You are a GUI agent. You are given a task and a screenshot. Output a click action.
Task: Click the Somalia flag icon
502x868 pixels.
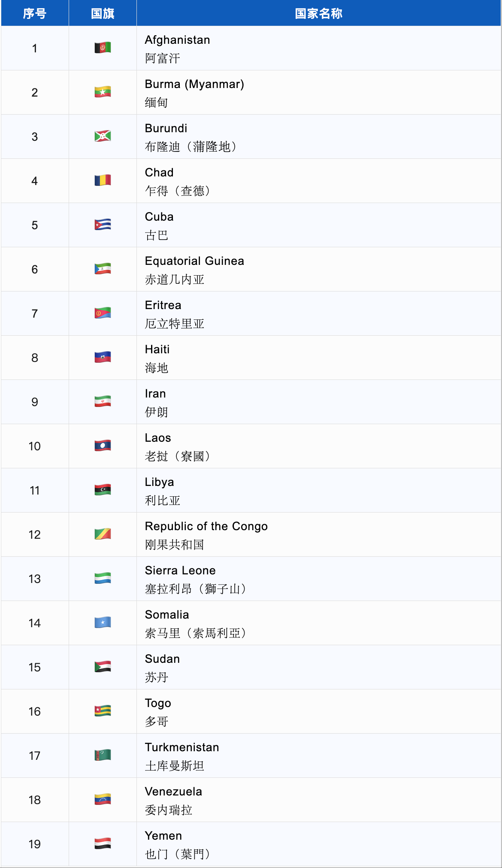[103, 622]
